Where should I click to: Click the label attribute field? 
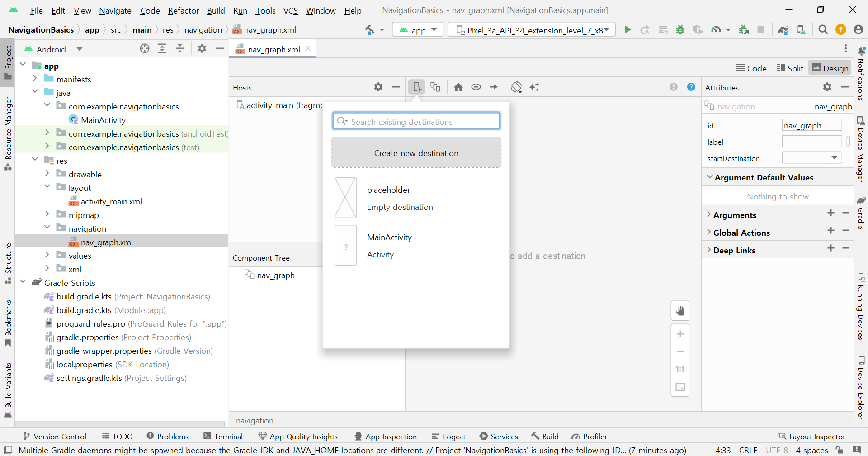tap(812, 142)
